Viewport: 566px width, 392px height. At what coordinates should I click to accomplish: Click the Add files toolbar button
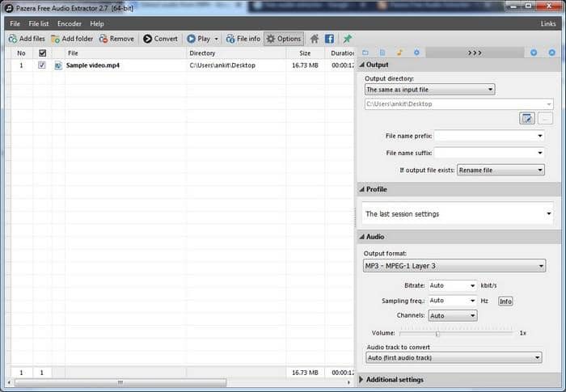(x=27, y=39)
